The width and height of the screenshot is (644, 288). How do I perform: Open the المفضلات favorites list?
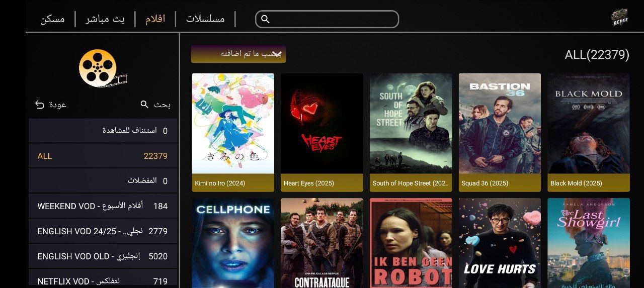coord(103,181)
